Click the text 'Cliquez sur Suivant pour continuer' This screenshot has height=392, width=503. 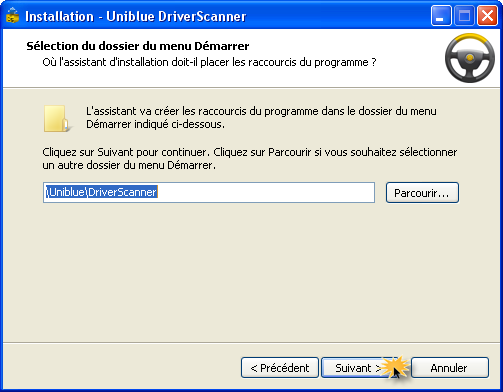tap(126, 152)
